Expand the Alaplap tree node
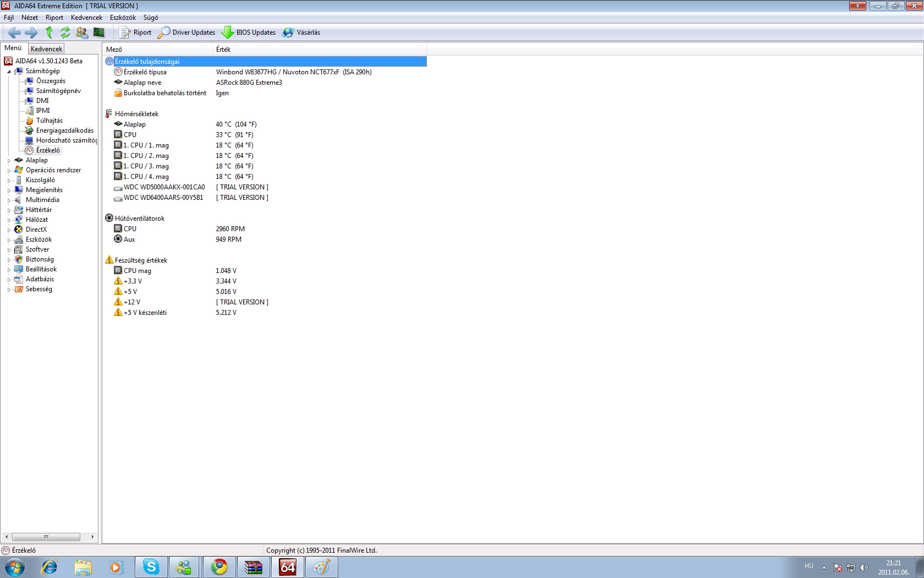 point(9,161)
